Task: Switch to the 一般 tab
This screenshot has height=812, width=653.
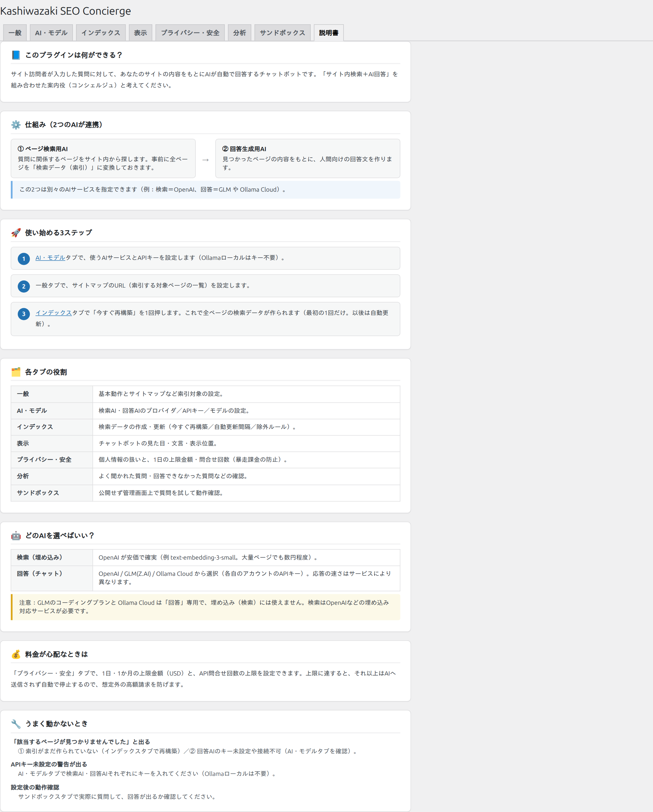Action: pyautogui.click(x=15, y=33)
